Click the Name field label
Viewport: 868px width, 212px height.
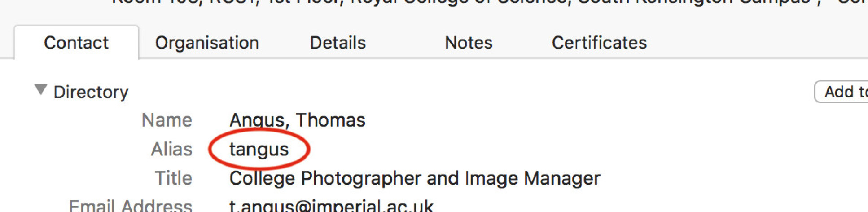(x=167, y=120)
